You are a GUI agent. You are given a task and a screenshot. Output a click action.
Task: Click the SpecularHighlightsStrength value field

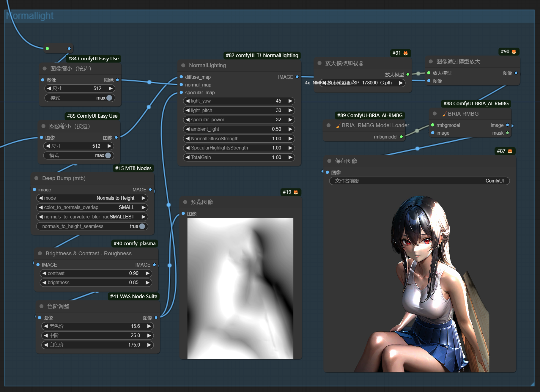pos(239,148)
